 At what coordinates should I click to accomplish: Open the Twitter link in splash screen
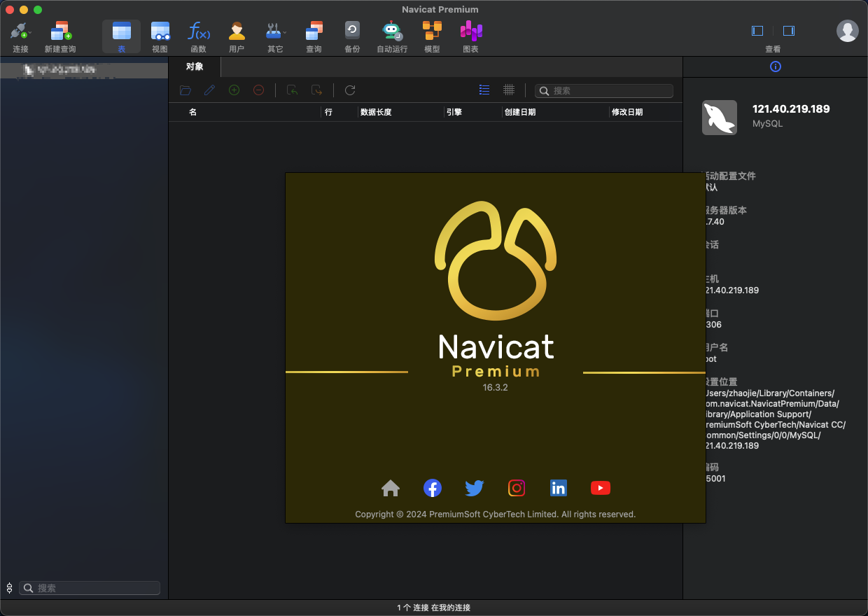(475, 488)
